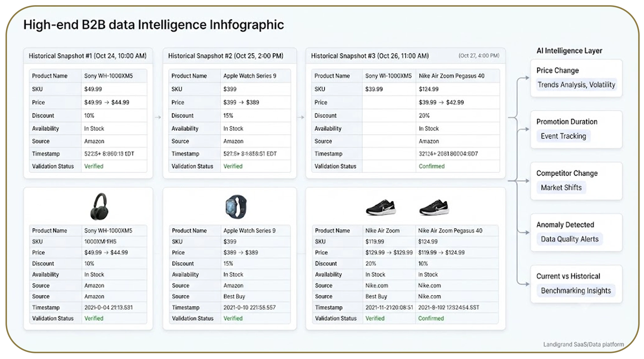Click timestamp 522:5+ 8:860:19 tDT

(x=109, y=154)
